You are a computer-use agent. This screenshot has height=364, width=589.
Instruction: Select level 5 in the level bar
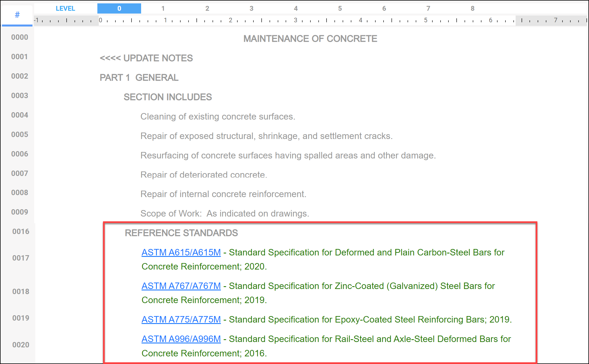[x=340, y=8]
